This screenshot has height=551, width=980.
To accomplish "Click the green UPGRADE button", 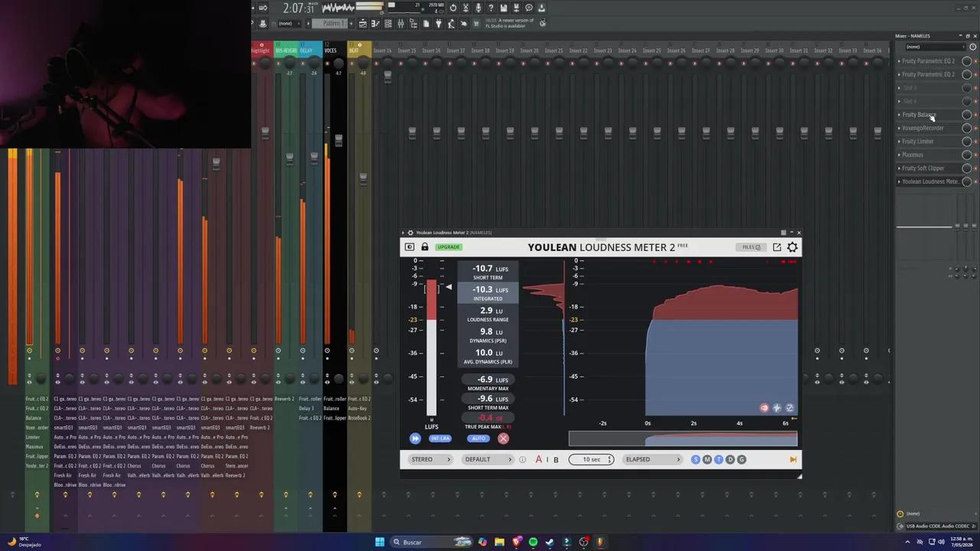I will [x=449, y=247].
